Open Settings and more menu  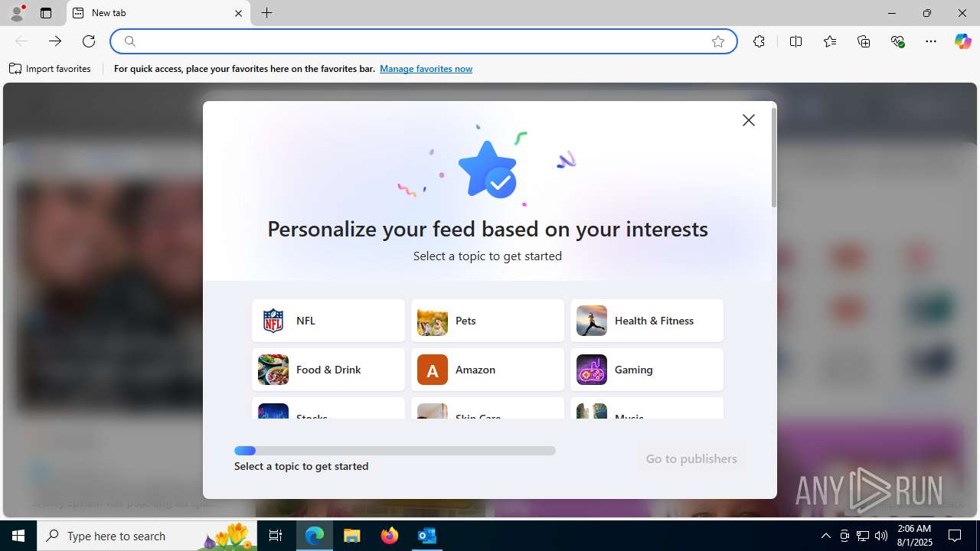tap(931, 41)
